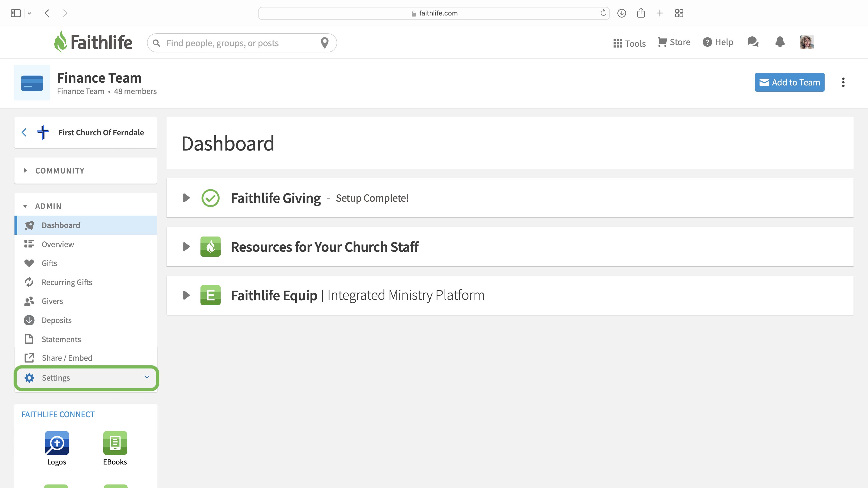The image size is (868, 488).
Task: Click the Faithlife logo
Action: click(x=93, y=42)
